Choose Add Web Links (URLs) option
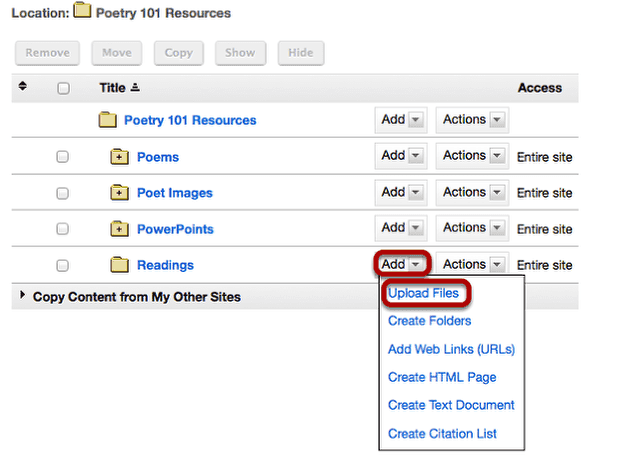 tap(451, 349)
